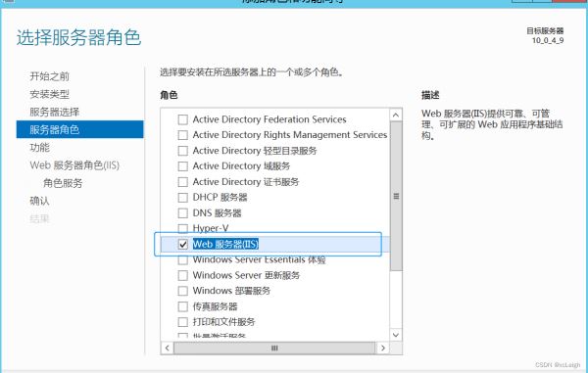The image size is (588, 373).
Task: Click the horizontal scroll right arrow
Action: tap(382, 348)
